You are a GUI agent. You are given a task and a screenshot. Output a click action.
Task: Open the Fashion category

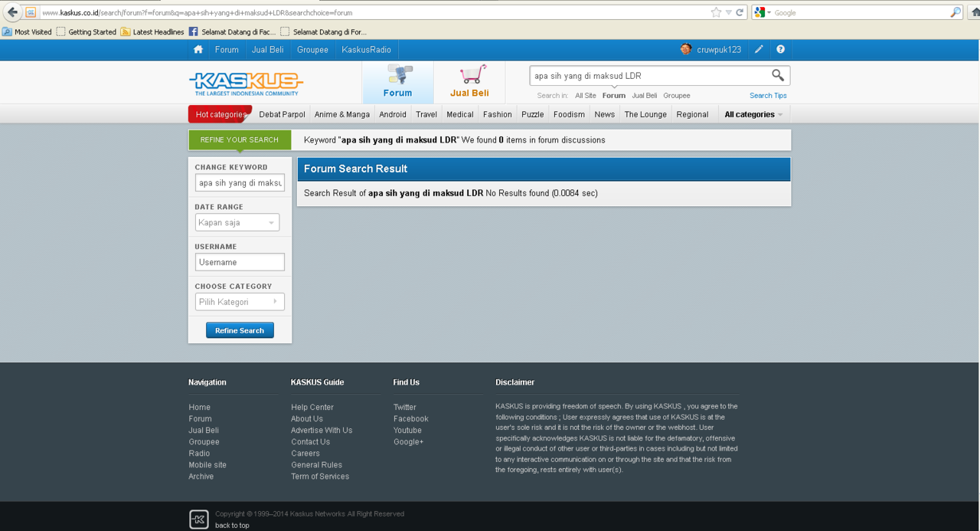498,114
